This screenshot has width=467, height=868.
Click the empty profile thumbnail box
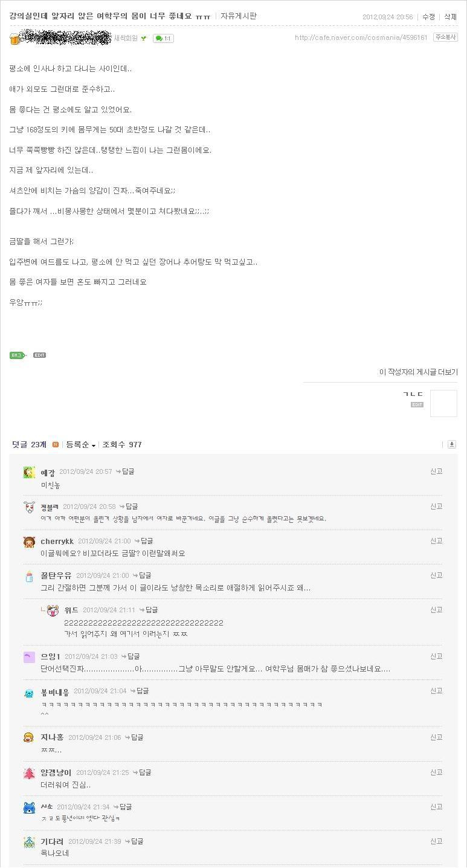443,403
